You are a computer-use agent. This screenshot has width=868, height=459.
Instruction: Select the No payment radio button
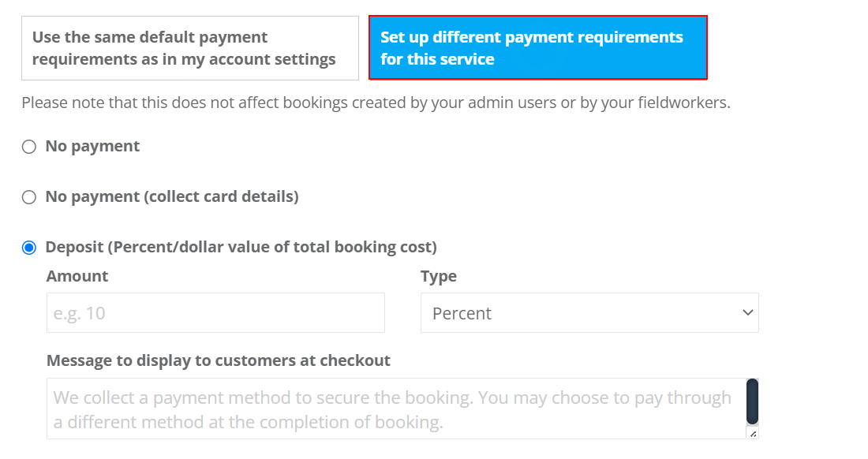[x=28, y=147]
